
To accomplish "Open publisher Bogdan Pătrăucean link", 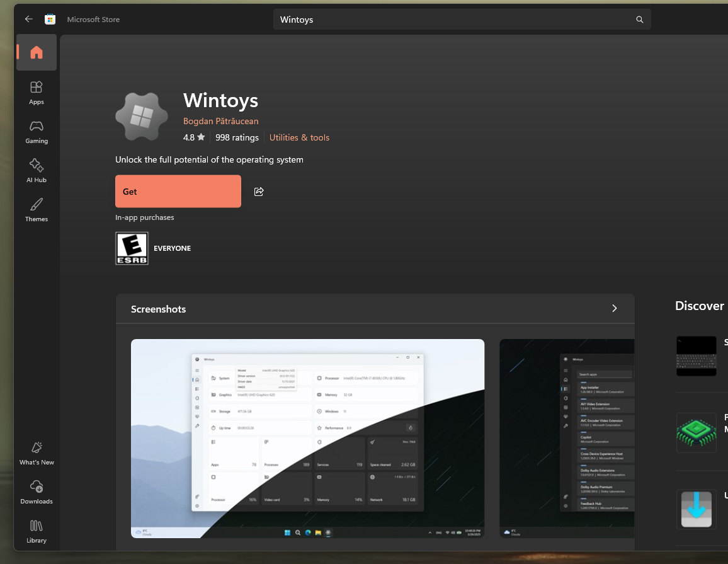I will (x=220, y=121).
